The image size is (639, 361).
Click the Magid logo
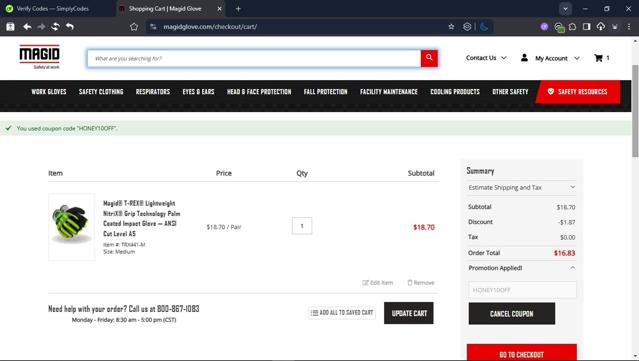40,56
